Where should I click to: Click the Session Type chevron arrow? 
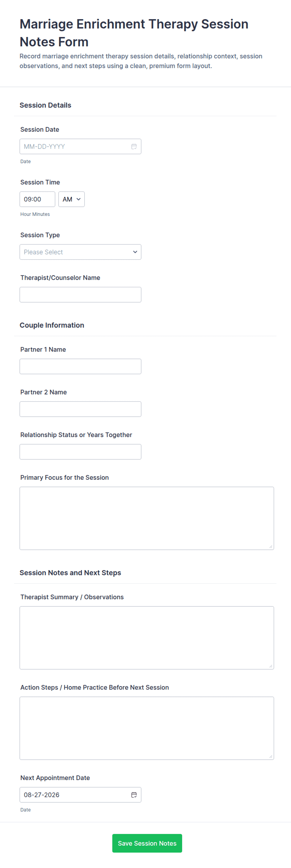[x=135, y=252]
